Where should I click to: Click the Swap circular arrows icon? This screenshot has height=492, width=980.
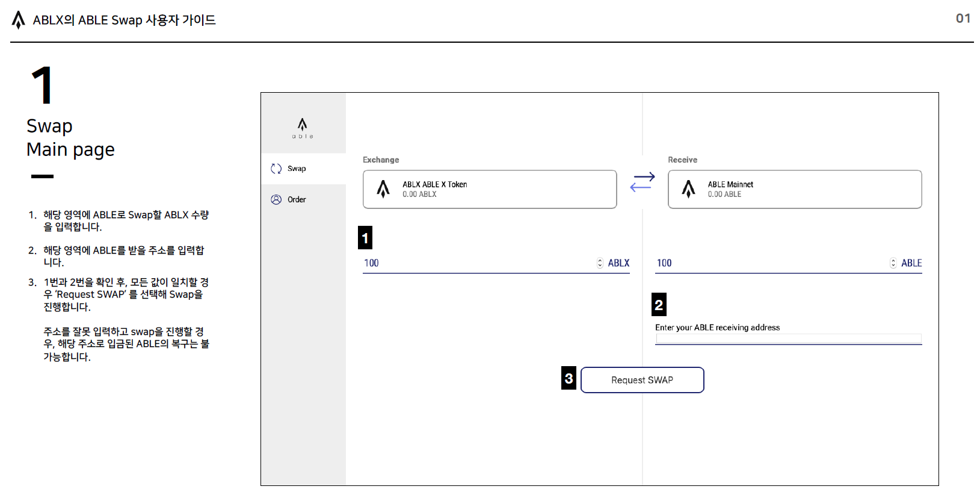pos(276,169)
